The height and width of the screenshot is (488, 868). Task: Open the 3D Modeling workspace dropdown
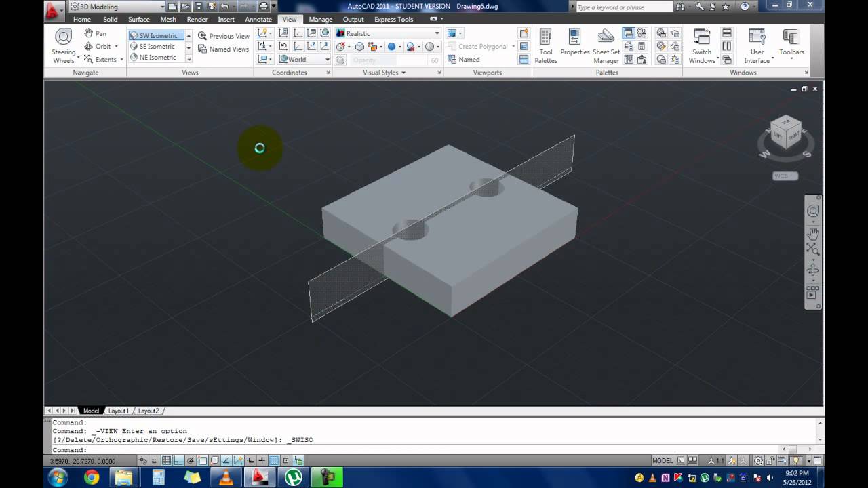117,7
